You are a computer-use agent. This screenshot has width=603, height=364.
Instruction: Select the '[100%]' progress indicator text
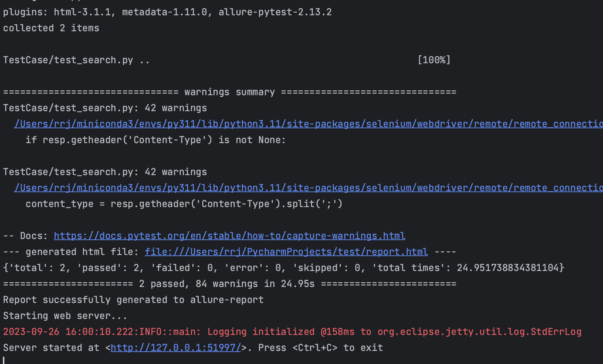[434, 60]
